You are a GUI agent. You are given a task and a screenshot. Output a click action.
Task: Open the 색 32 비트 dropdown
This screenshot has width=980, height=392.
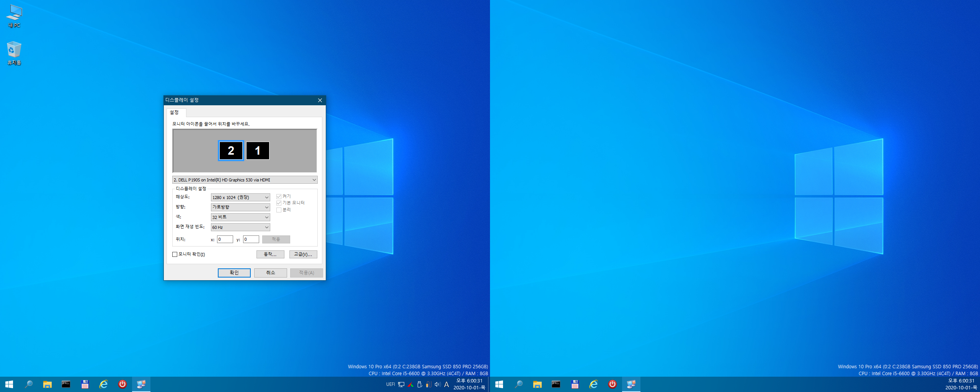(240, 217)
